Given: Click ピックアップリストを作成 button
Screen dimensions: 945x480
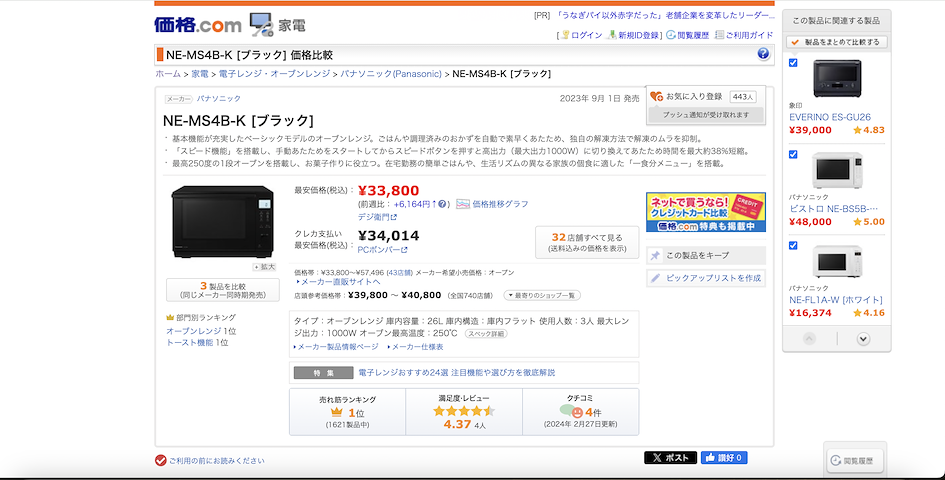Looking at the screenshot, I should [x=706, y=278].
